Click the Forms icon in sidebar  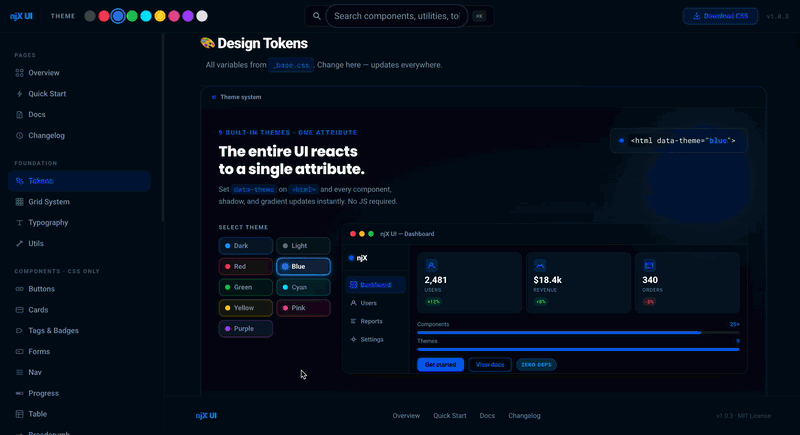click(19, 352)
